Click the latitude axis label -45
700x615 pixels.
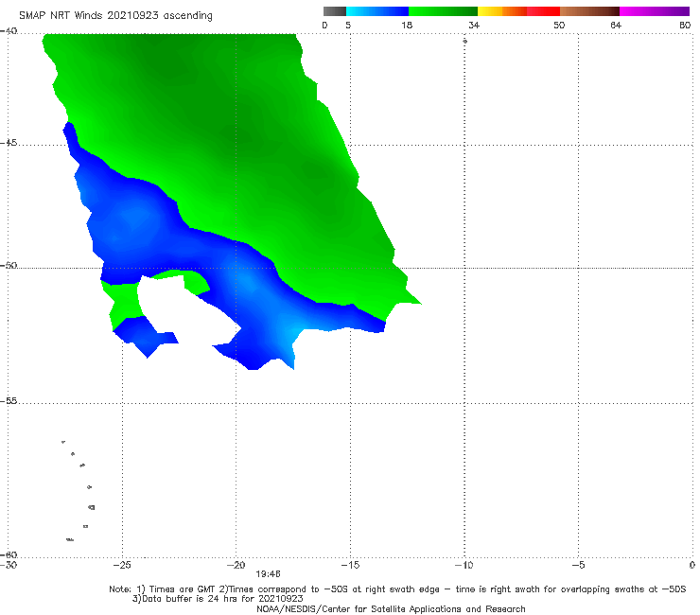(9, 143)
